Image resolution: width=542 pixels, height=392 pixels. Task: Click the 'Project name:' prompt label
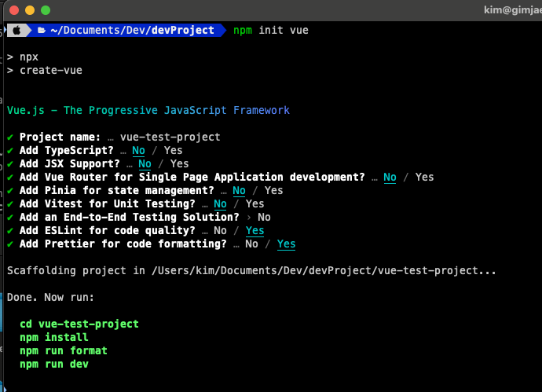60,137
